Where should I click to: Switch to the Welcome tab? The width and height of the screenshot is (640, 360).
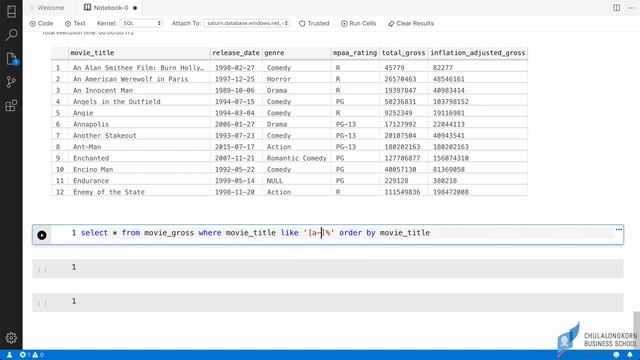point(51,8)
